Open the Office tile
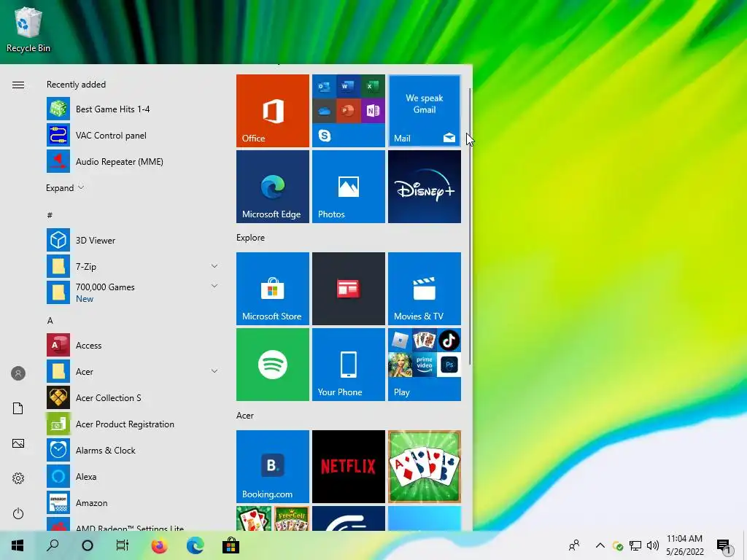This screenshot has height=560, width=747. pyautogui.click(x=273, y=111)
